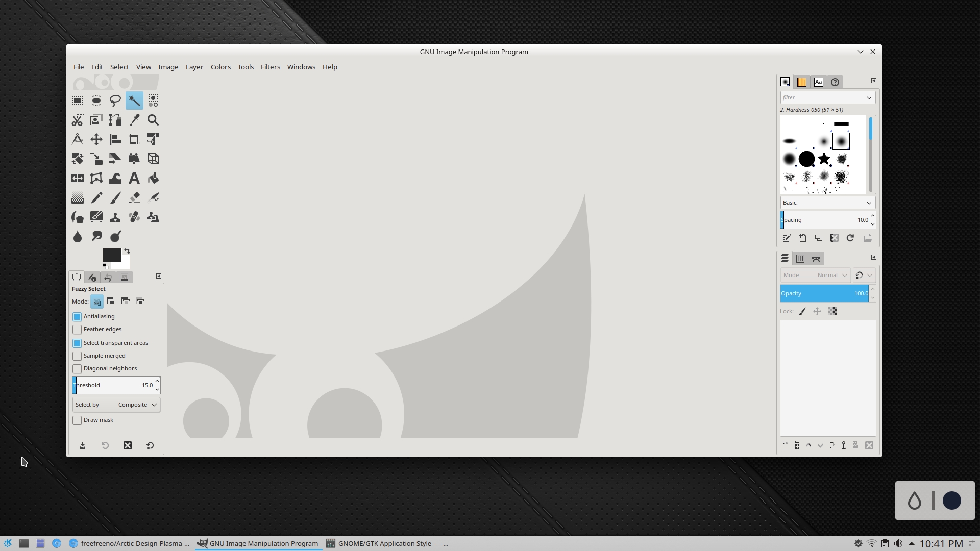Show hidden system tray icons

click(x=912, y=543)
